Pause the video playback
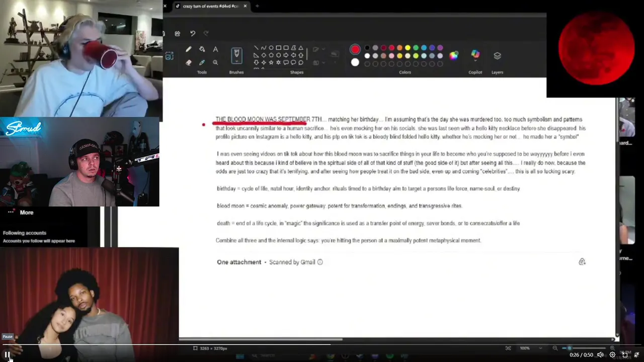Screen dimensions: 644x362 7,355
